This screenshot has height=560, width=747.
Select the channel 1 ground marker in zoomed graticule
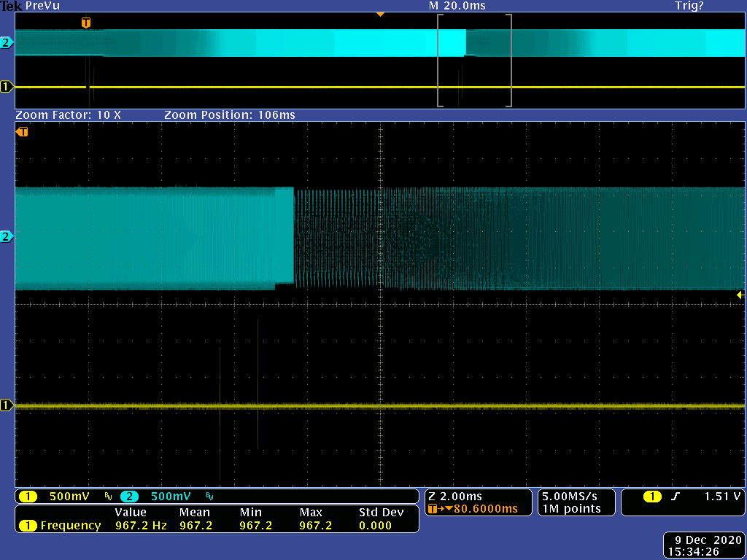[7, 405]
